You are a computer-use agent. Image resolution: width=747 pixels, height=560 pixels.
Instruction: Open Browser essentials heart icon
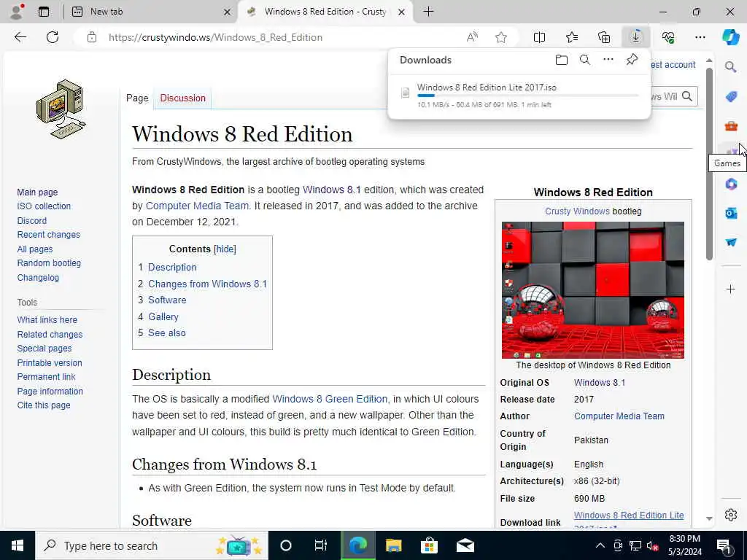pyautogui.click(x=668, y=37)
